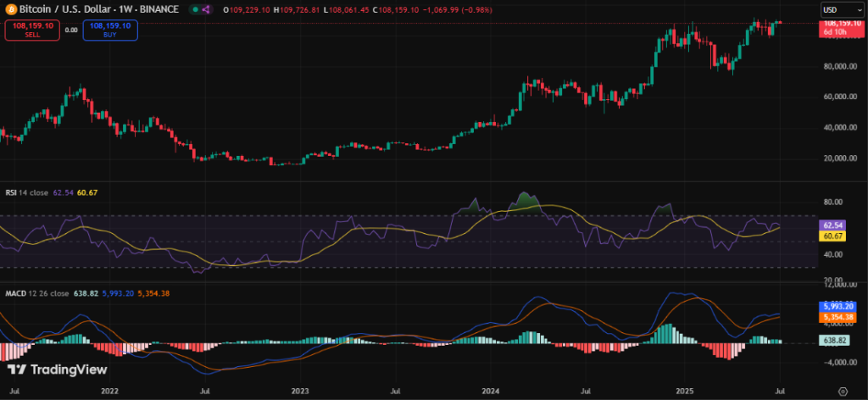
Task: Click the high value H109,726.81
Action: point(294,10)
